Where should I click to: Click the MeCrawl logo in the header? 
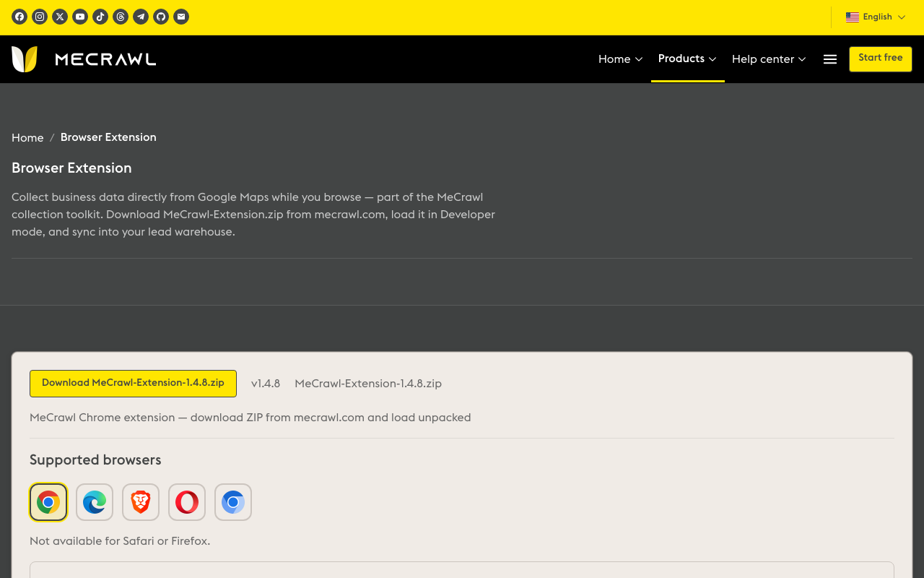click(x=84, y=59)
